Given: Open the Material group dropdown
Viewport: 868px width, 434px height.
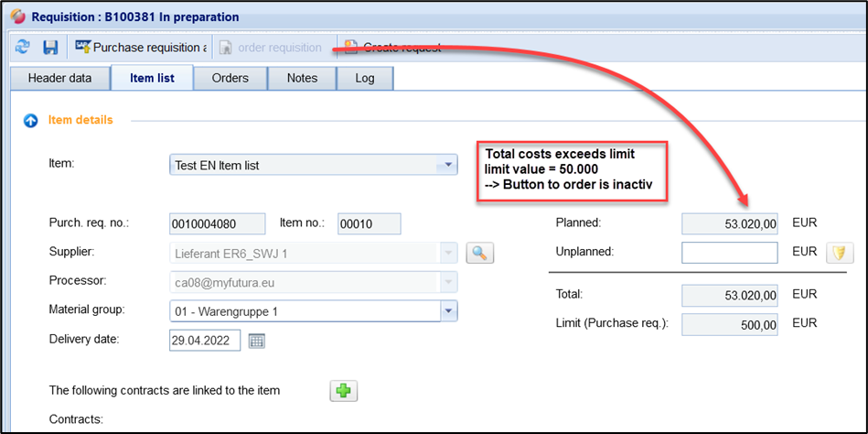Looking at the screenshot, I should click(x=448, y=311).
